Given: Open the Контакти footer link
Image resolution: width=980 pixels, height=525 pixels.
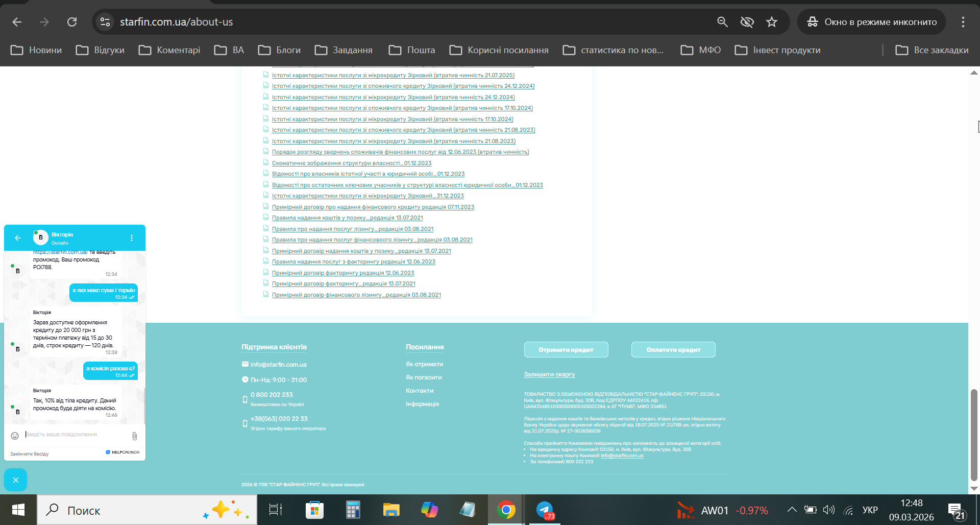Looking at the screenshot, I should 420,391.
